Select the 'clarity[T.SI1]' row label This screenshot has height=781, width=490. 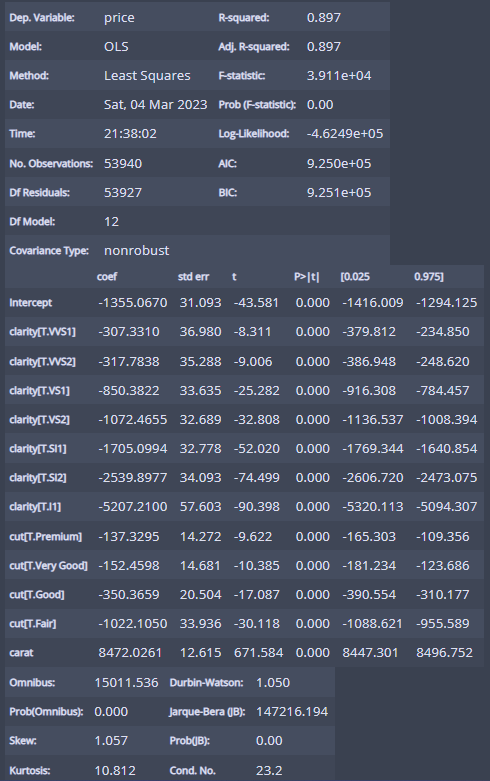(x=37, y=449)
